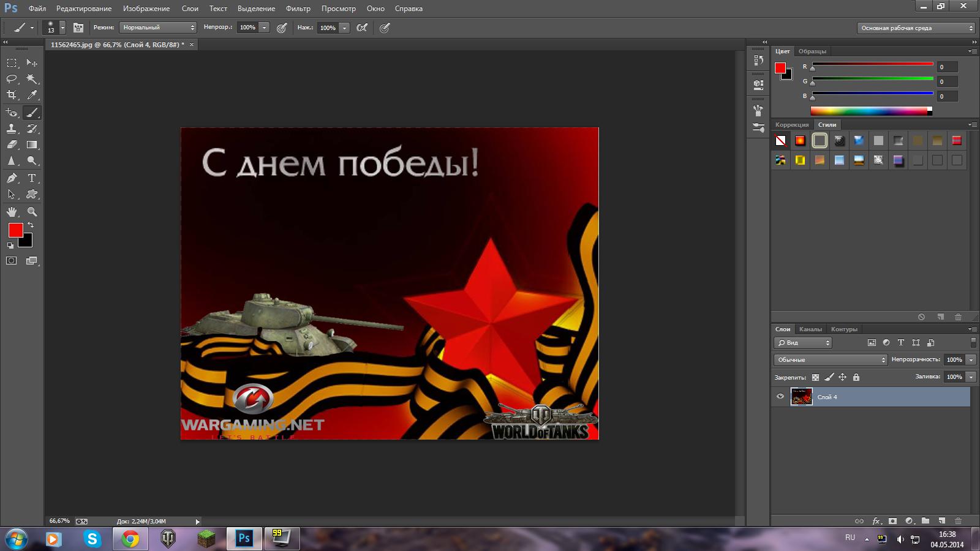
Task: Select the Blur tool
Action: click(x=12, y=161)
